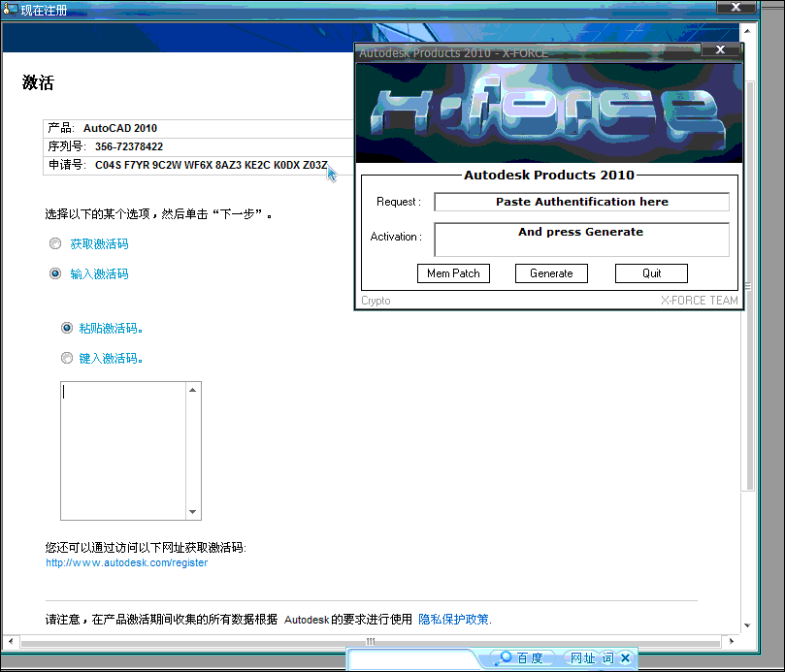
Task: Click inside the activation code paste box
Action: coord(121,451)
